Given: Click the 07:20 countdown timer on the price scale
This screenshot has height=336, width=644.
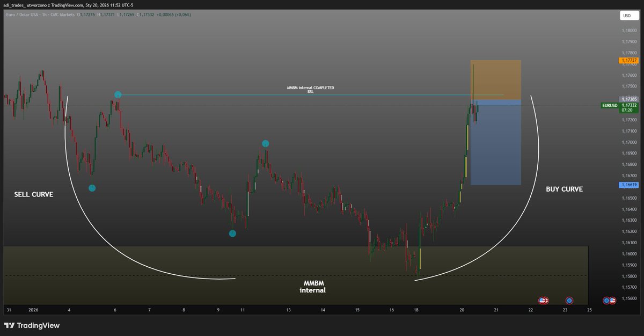Looking at the screenshot, I should [x=627, y=111].
